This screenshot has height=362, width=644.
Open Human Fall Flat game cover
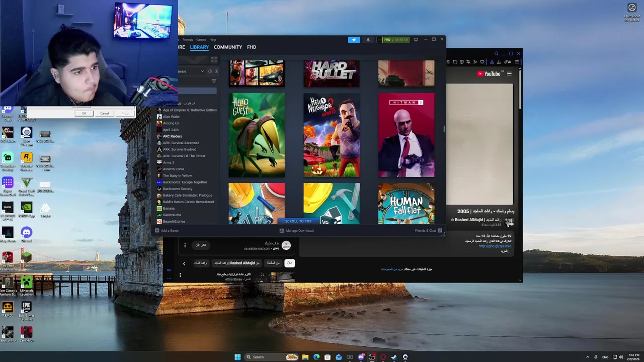click(x=406, y=203)
